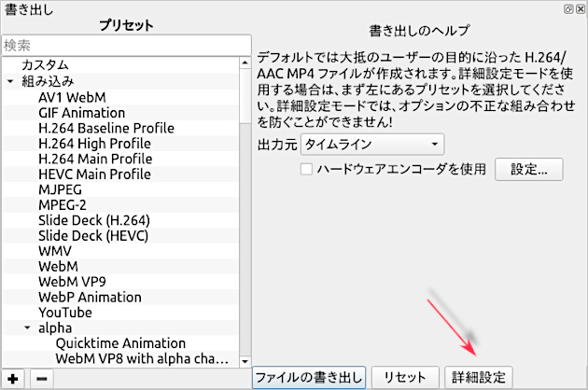Select the Quicktime Animation preset
Image resolution: width=588 pixels, height=390 pixels.
click(120, 343)
